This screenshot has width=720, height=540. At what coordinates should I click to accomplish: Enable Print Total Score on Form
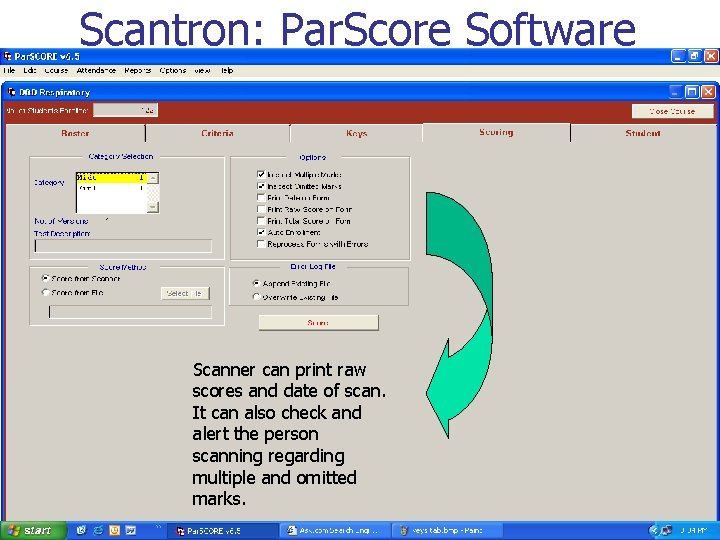pyautogui.click(x=261, y=221)
